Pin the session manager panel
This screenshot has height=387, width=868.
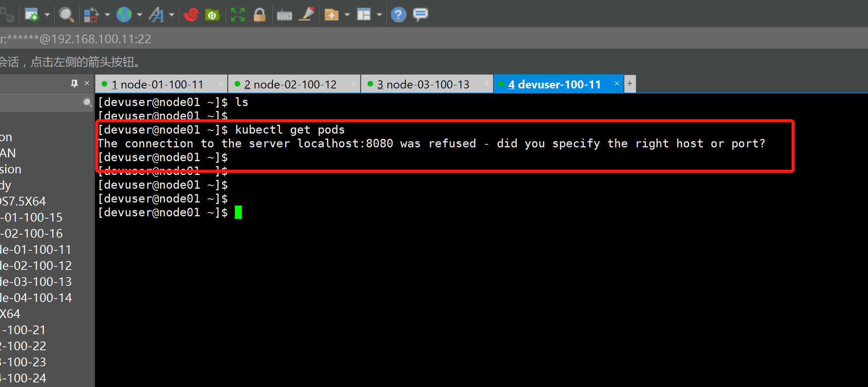click(74, 83)
